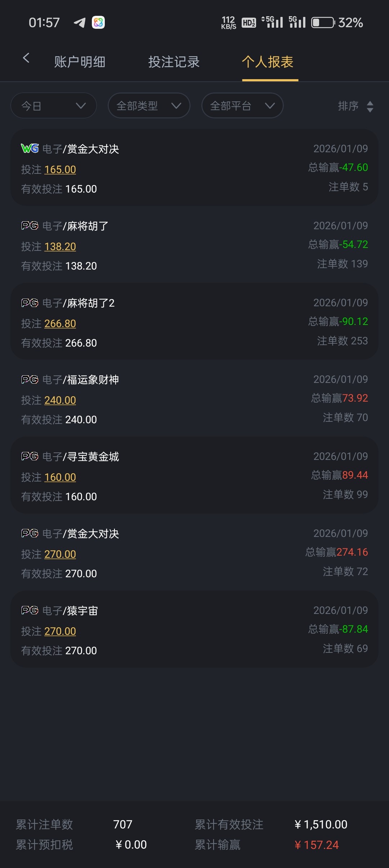
Task: Tap the PG logo beside 猿宇宙
Action: pyautogui.click(x=30, y=610)
